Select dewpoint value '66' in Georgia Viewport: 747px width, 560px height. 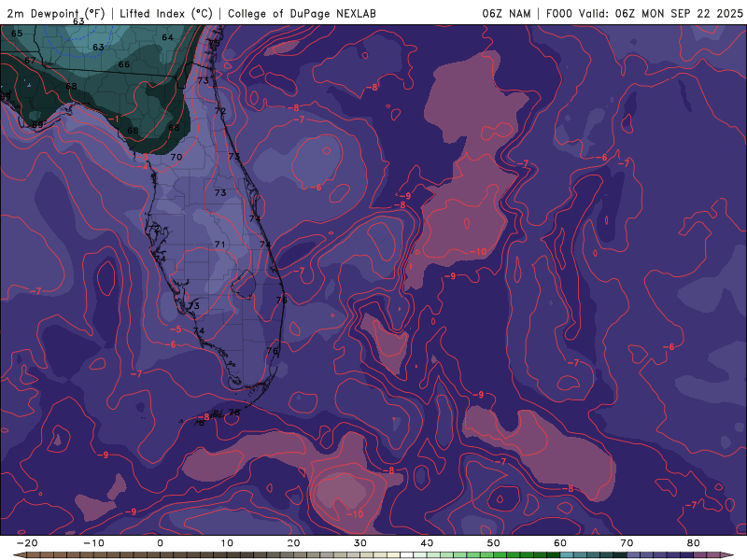pyautogui.click(x=124, y=64)
